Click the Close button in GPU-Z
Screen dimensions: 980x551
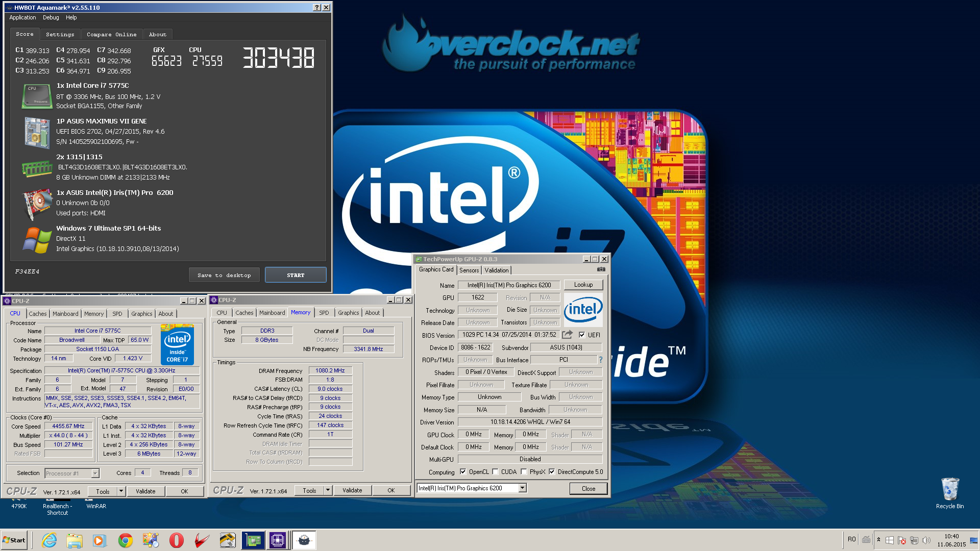(588, 488)
